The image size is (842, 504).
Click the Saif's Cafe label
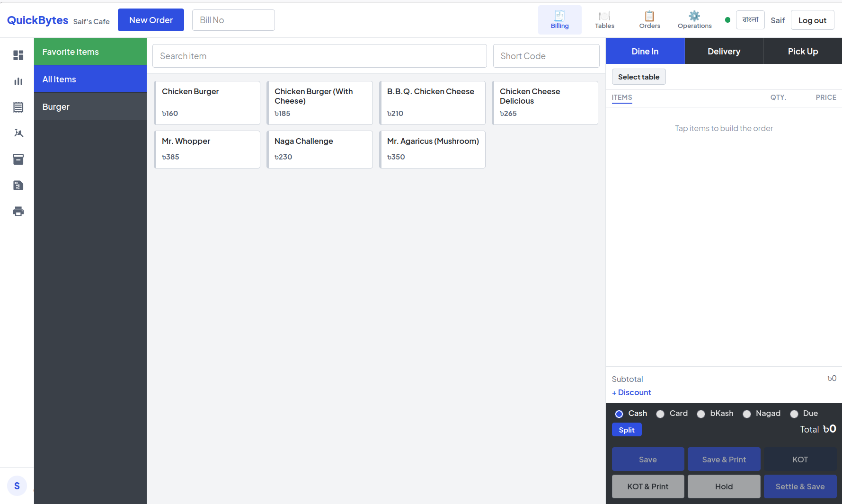tap(91, 21)
